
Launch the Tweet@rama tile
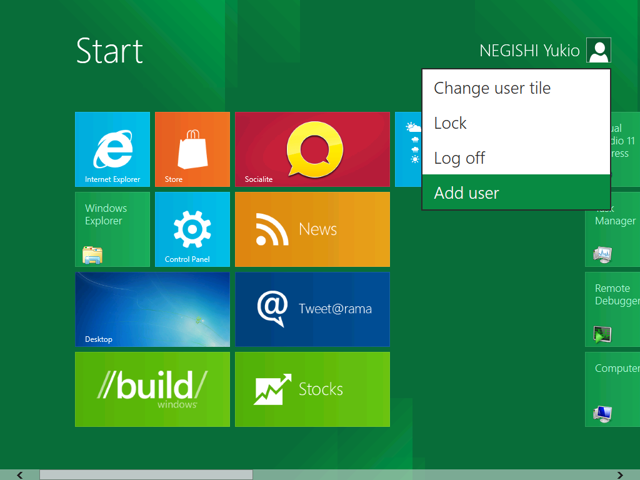click(x=312, y=309)
